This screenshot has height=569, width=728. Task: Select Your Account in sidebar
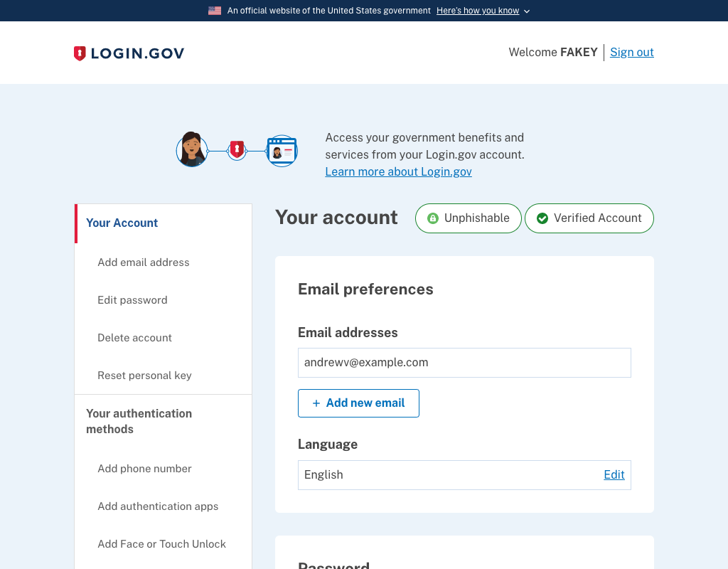point(122,223)
